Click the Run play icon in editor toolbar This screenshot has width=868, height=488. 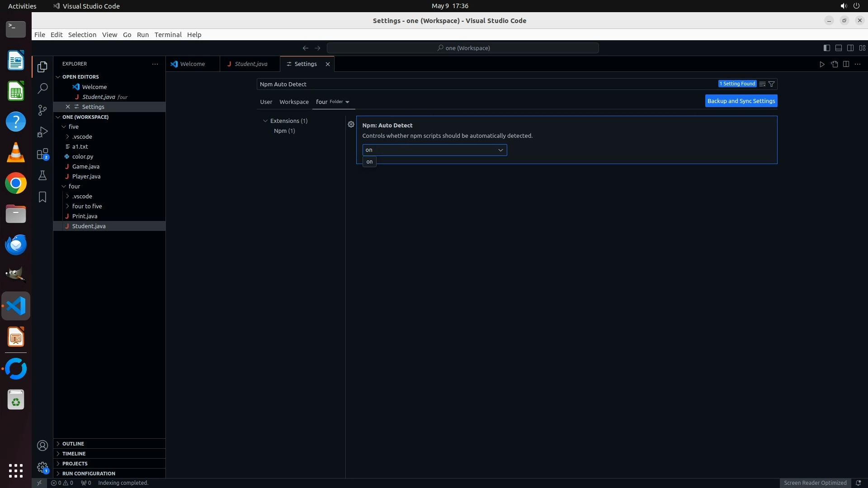click(x=822, y=64)
